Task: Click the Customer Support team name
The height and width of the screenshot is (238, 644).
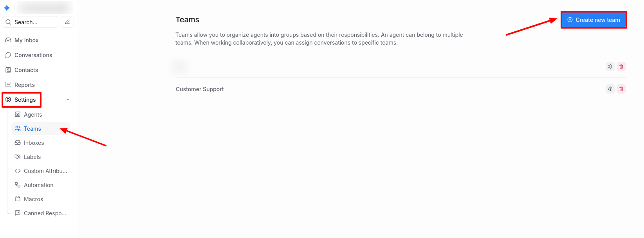Action: pos(200,89)
